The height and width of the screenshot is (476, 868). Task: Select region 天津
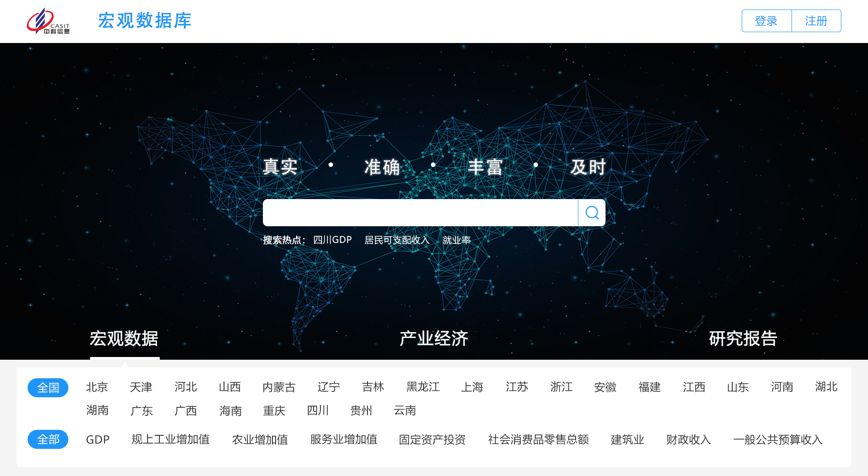click(141, 387)
